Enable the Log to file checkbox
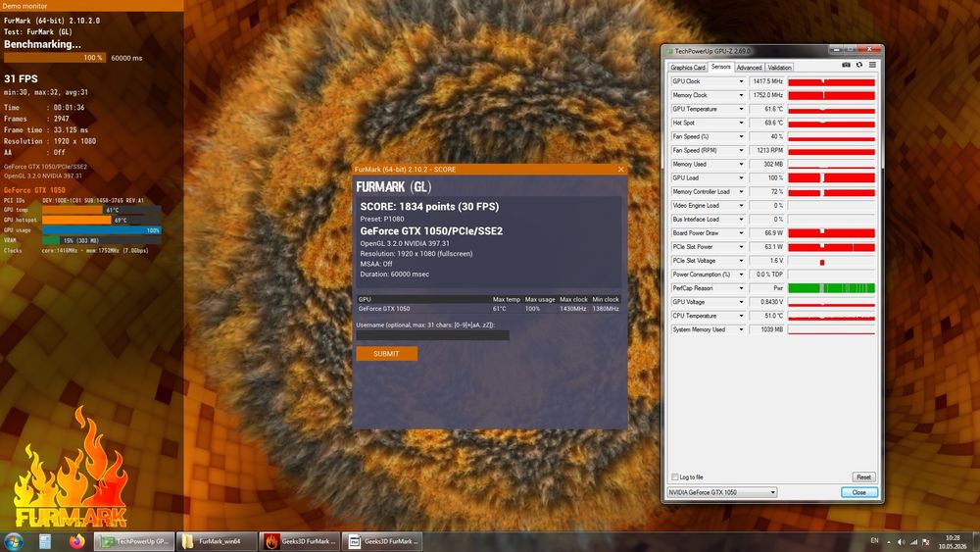 coord(674,477)
